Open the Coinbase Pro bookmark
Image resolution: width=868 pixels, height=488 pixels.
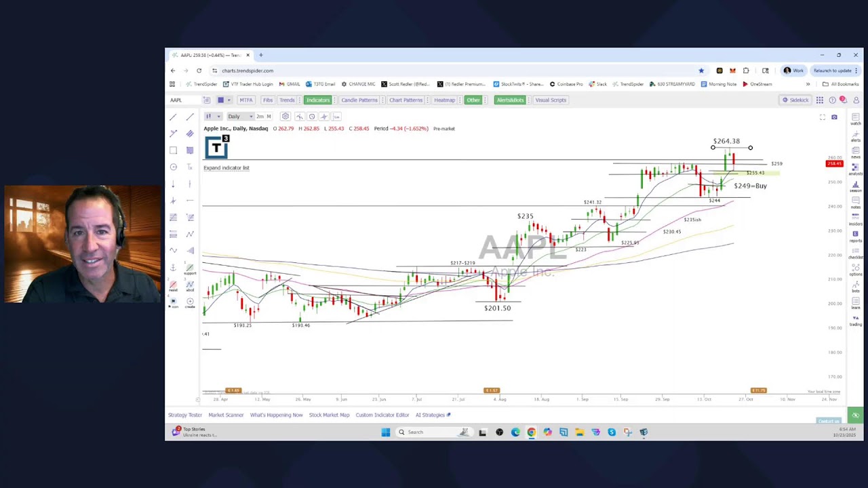[566, 84]
